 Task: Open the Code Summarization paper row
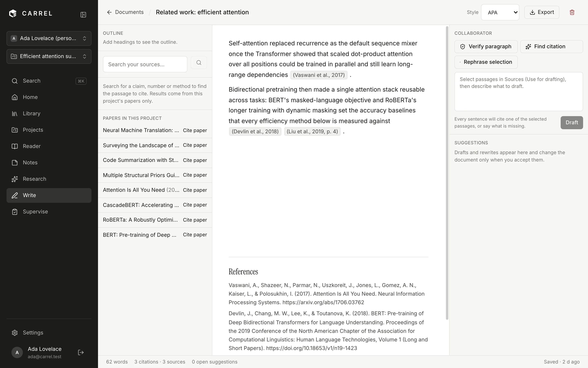coord(141,160)
